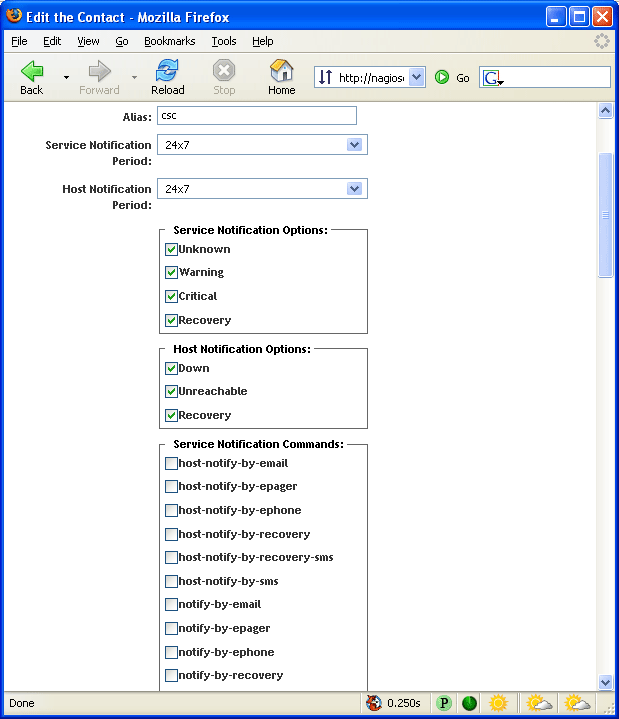Click the Reload page icon
The image size is (619, 719).
click(167, 70)
